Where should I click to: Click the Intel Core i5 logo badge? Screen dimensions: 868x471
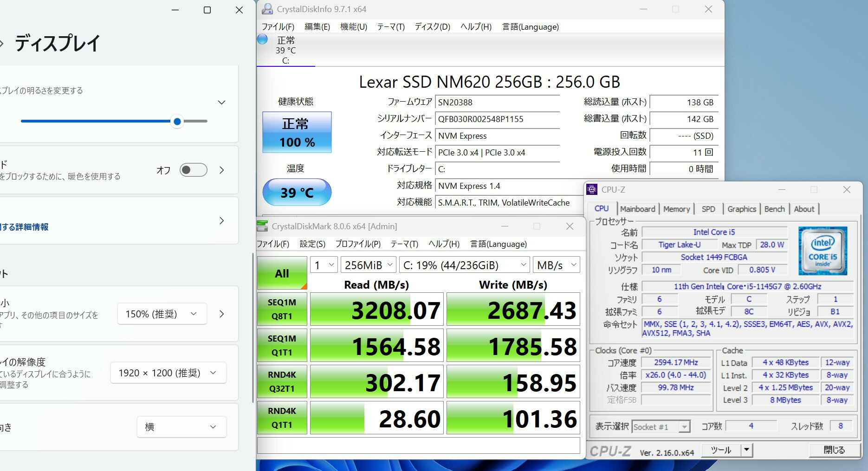coord(823,251)
